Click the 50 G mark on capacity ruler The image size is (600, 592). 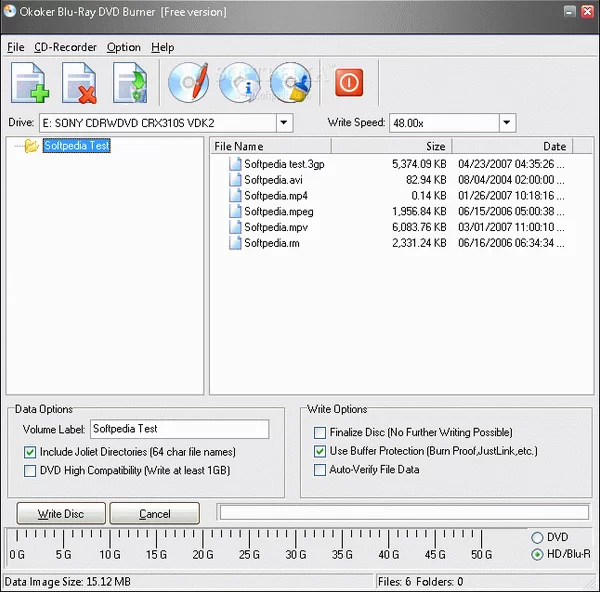pos(481,554)
